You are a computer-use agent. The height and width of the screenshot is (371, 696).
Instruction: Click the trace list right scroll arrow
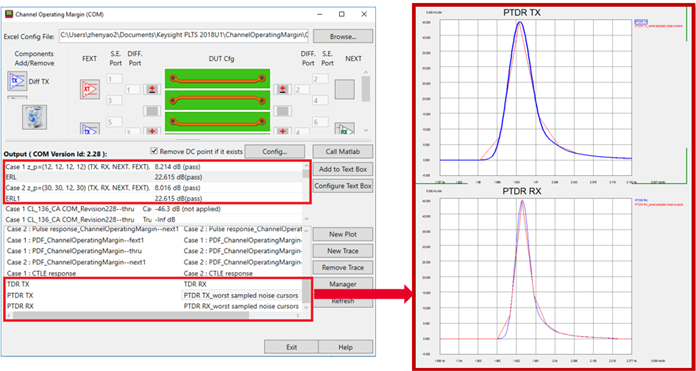[298, 315]
